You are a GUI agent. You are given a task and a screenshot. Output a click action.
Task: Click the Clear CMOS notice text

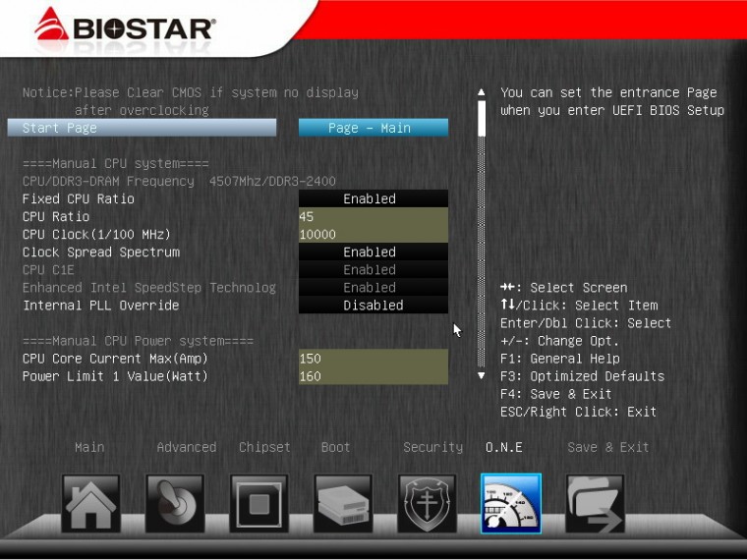(x=191, y=101)
